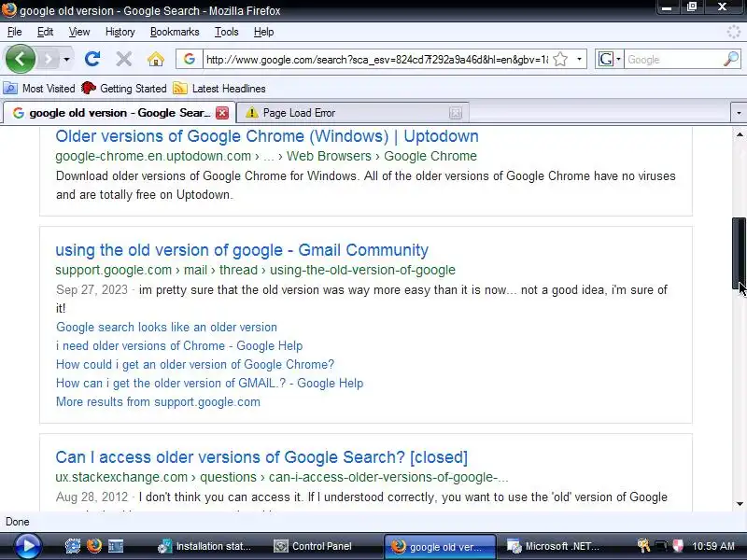Open the list all tabs dropdown

pos(739,113)
